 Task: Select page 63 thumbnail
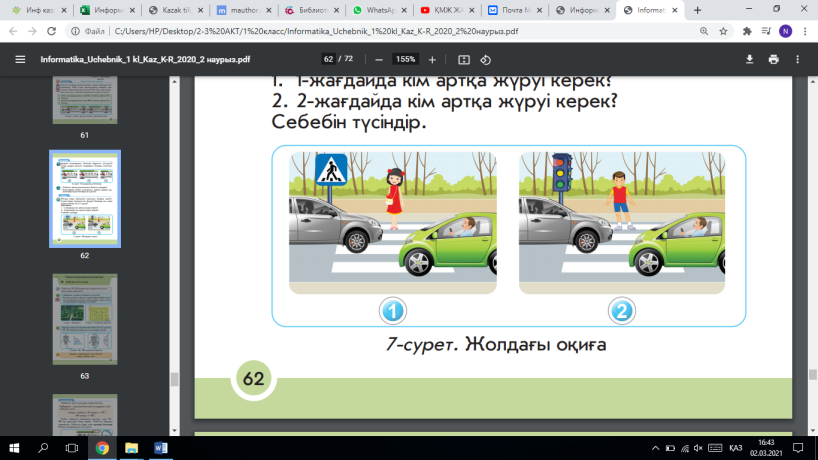(x=85, y=319)
